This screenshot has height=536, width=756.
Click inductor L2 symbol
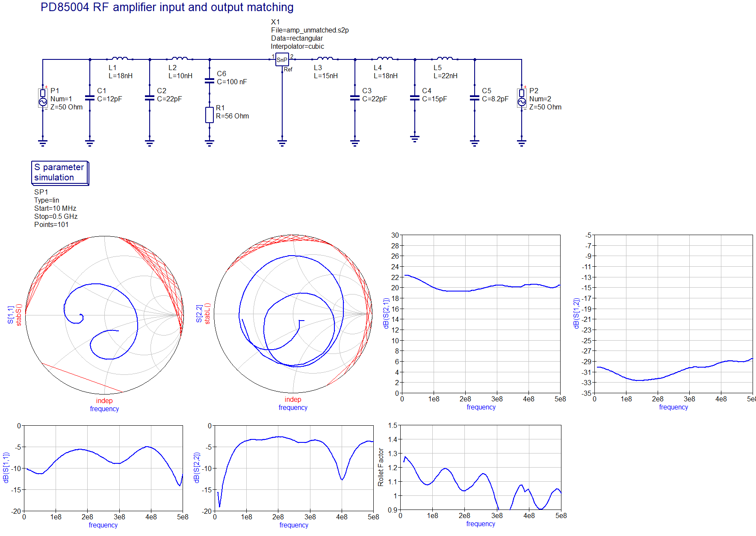(x=180, y=59)
